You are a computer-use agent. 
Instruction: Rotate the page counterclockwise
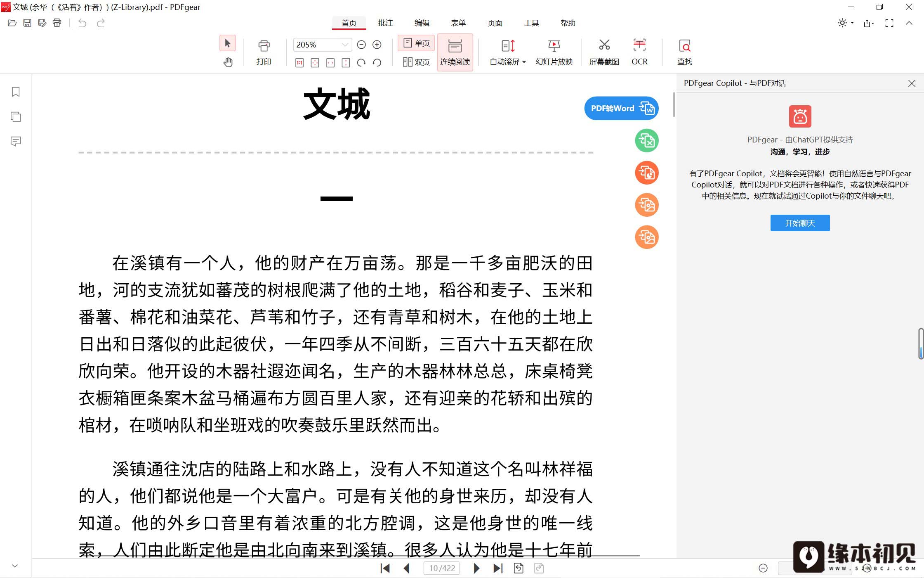click(x=377, y=63)
